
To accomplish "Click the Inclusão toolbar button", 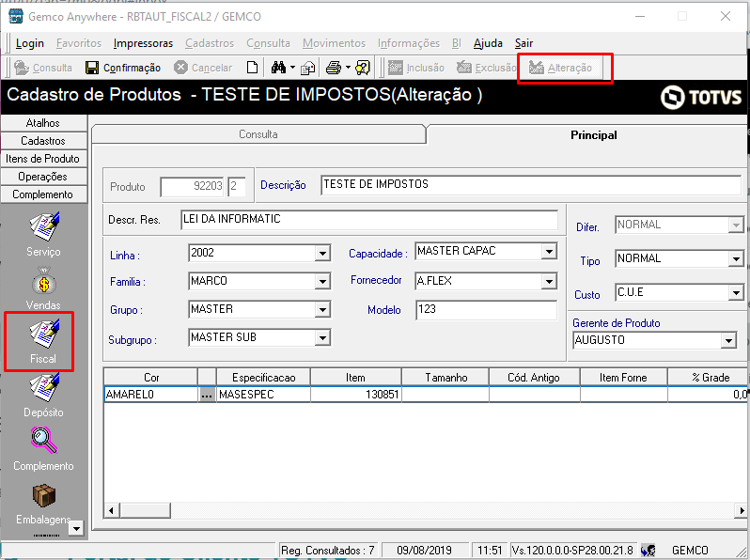I will click(415, 68).
